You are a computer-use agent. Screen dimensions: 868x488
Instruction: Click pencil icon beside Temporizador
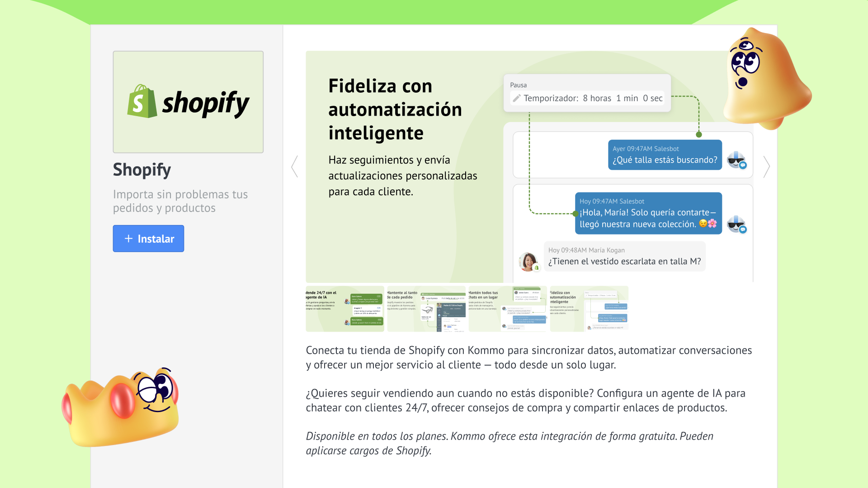517,98
